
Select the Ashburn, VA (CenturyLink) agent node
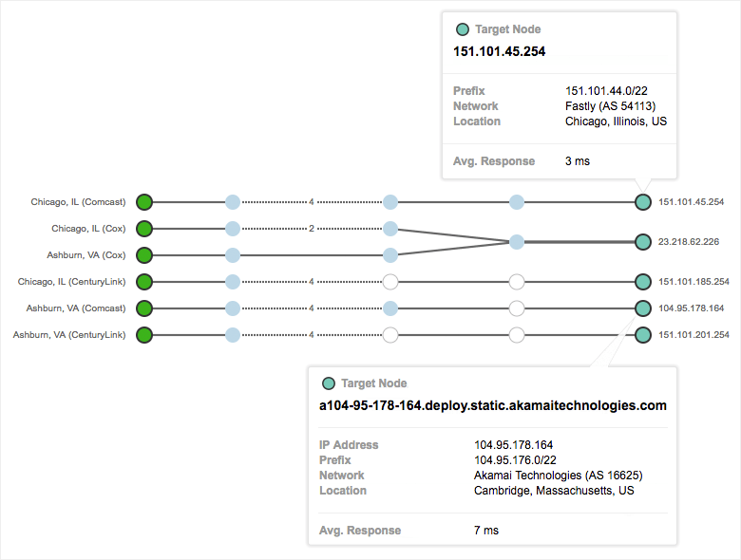coord(144,335)
